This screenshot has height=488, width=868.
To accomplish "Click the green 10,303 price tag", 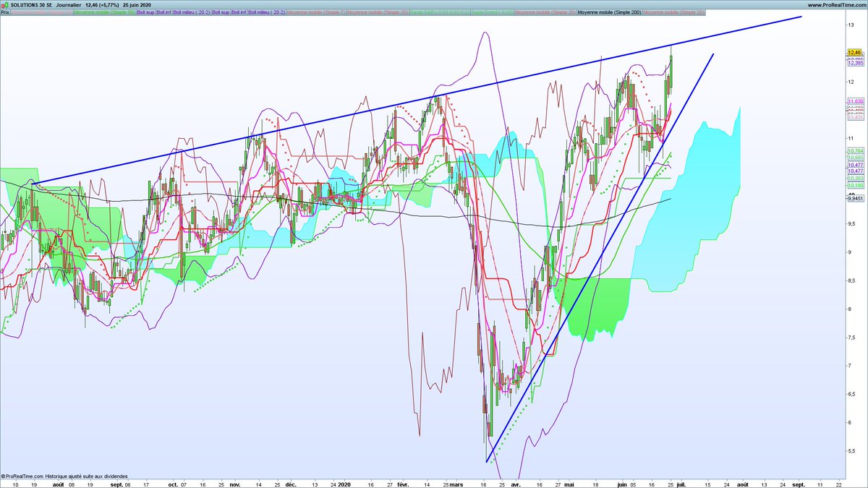I will coord(855,178).
